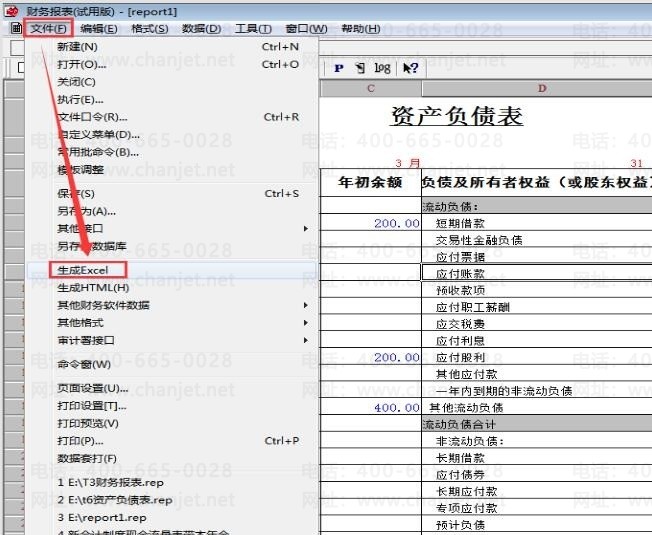
Task: Click the red app icon in the title bar
Action: pyautogui.click(x=12, y=11)
